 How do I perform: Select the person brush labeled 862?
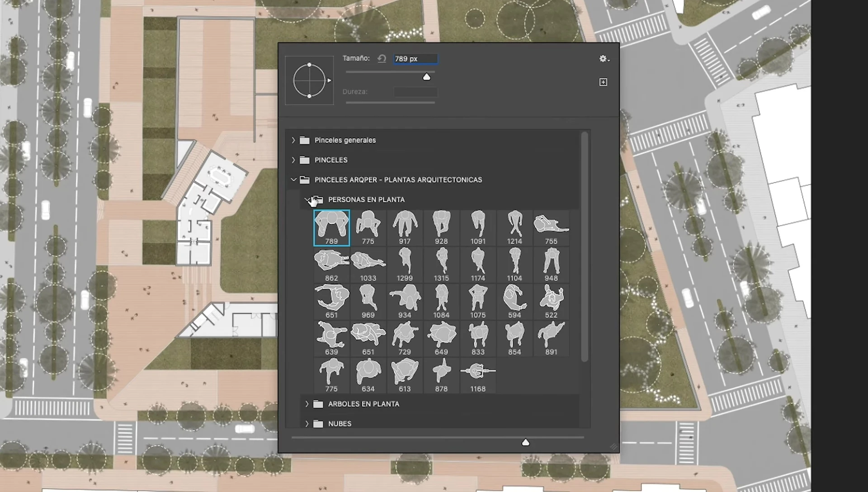(331, 265)
